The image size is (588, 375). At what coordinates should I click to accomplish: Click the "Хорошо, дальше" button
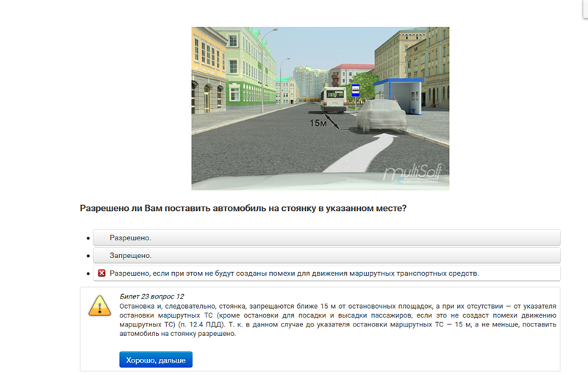point(156,360)
